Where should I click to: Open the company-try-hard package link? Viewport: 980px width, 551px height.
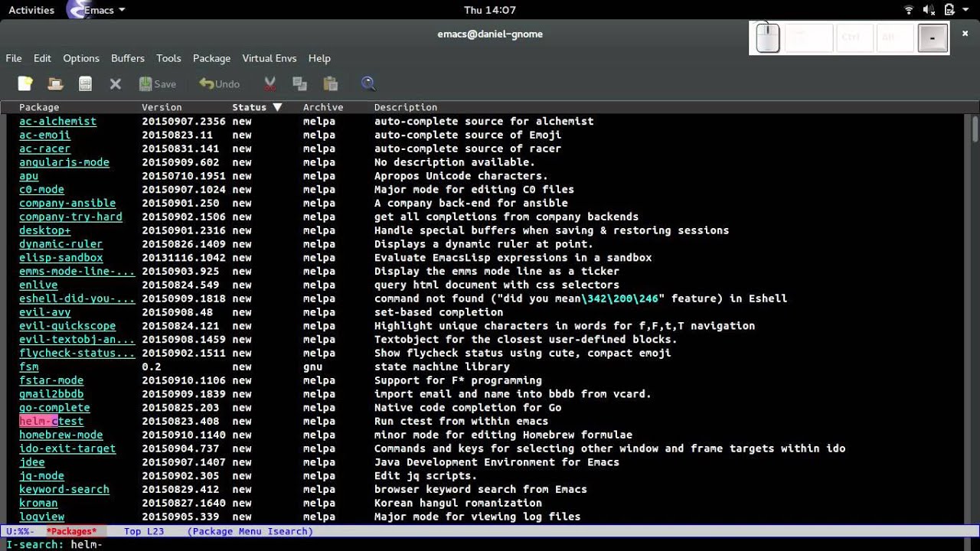pos(70,217)
